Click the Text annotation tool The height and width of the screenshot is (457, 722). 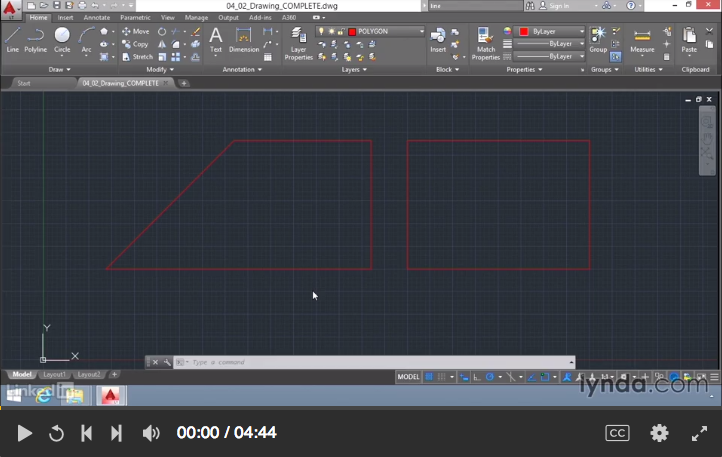click(215, 39)
